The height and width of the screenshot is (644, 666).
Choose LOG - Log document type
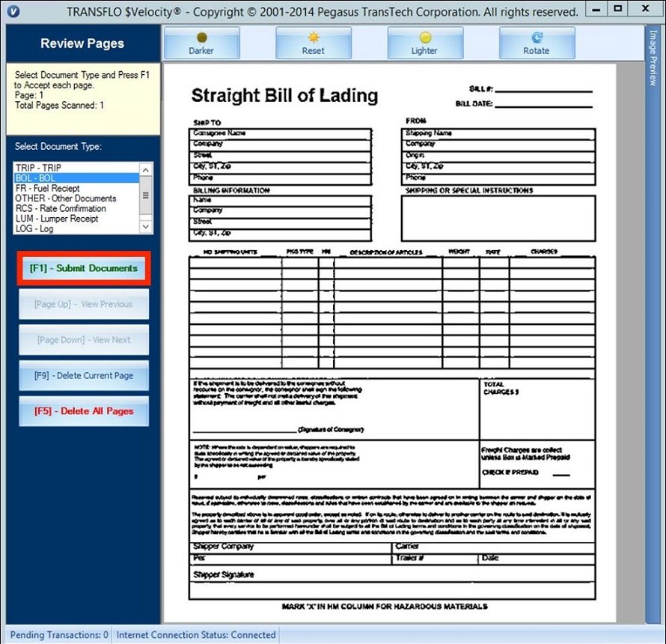76,228
